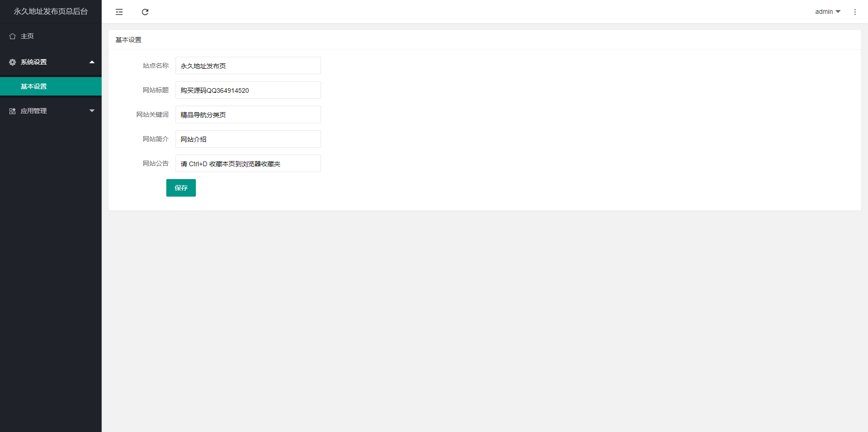Collapse the 系统设置 menu arrow

(x=92, y=62)
